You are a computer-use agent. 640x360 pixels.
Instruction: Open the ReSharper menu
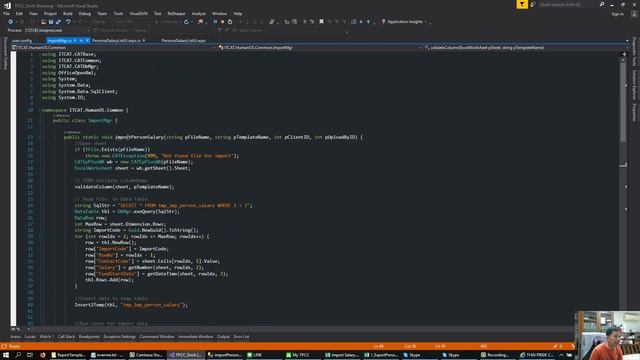coord(176,13)
